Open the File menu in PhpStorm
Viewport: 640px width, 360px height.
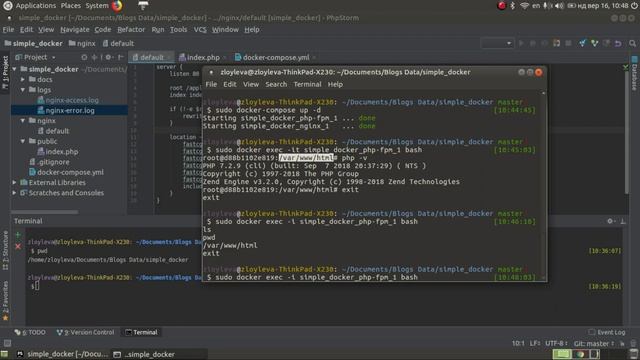[8, 29]
